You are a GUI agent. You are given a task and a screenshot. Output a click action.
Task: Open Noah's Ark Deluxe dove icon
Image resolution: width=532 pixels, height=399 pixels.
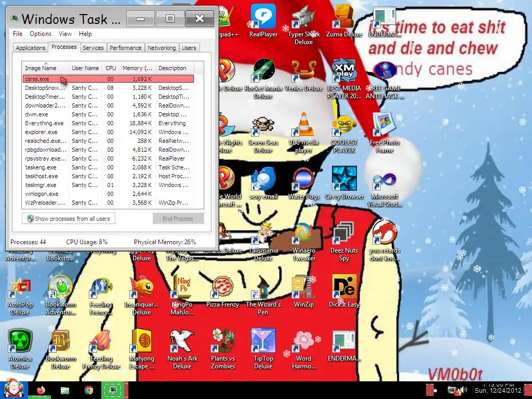pos(182,349)
